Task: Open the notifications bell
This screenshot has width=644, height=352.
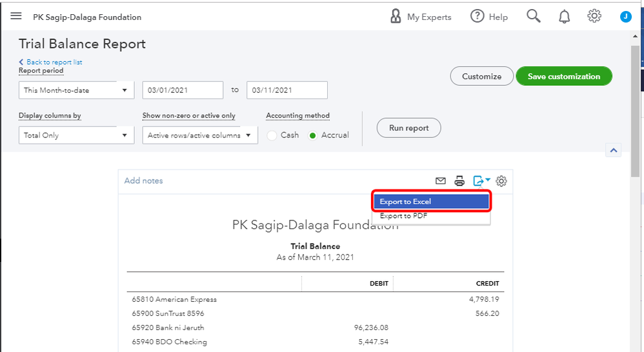Action: (565, 17)
